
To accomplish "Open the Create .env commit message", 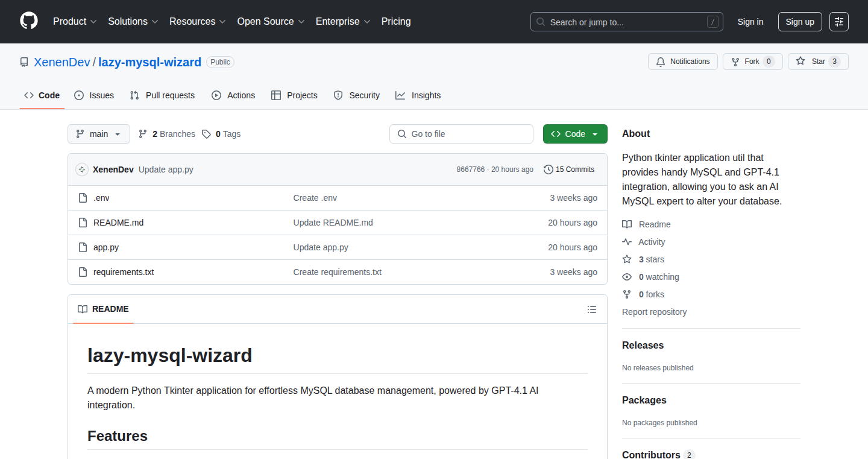I will (x=315, y=198).
